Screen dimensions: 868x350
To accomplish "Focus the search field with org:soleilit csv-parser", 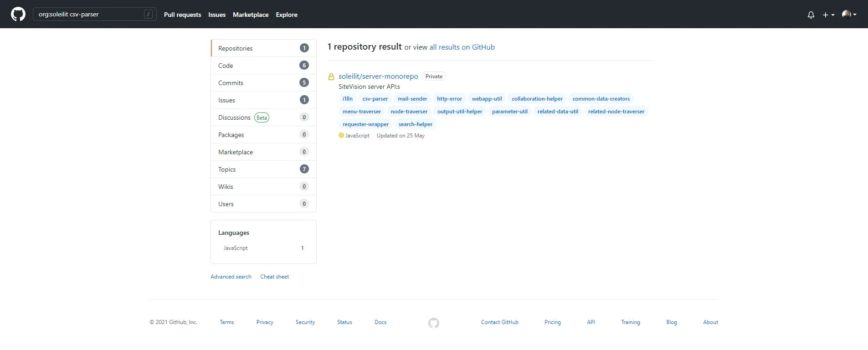I will tap(95, 14).
